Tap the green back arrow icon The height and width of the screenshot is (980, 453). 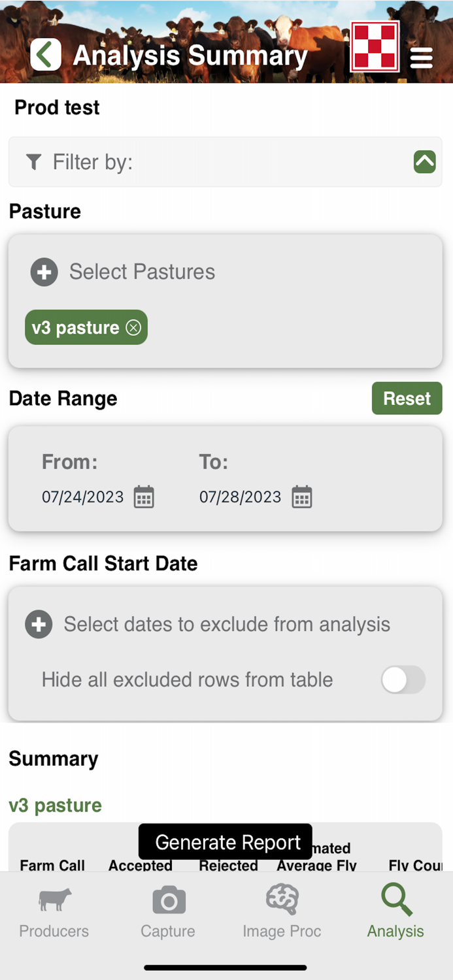(x=45, y=54)
